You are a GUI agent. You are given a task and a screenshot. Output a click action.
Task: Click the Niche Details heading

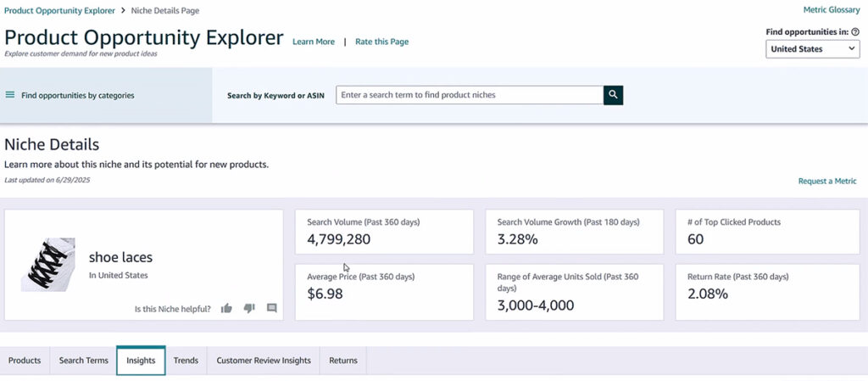52,145
